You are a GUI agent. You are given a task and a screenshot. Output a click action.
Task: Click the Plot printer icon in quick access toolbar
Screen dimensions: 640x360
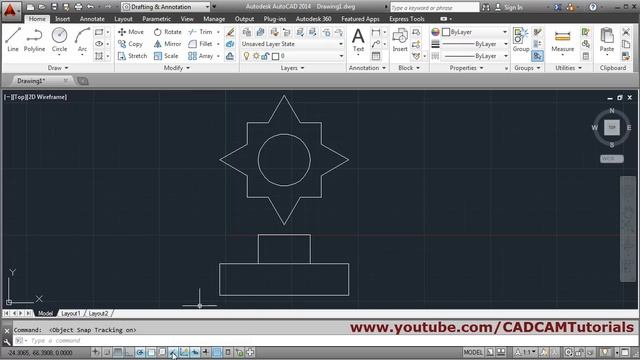click(78, 7)
